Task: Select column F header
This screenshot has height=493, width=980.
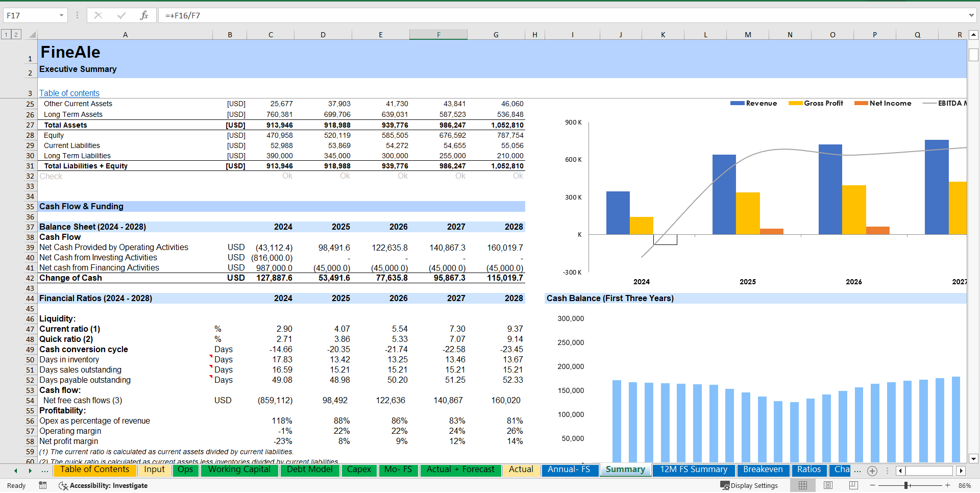Action: (x=438, y=35)
